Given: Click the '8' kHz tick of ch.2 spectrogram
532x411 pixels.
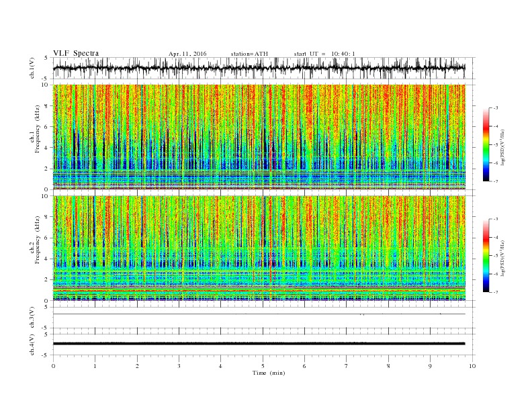Looking at the screenshot, I should pos(47,217).
